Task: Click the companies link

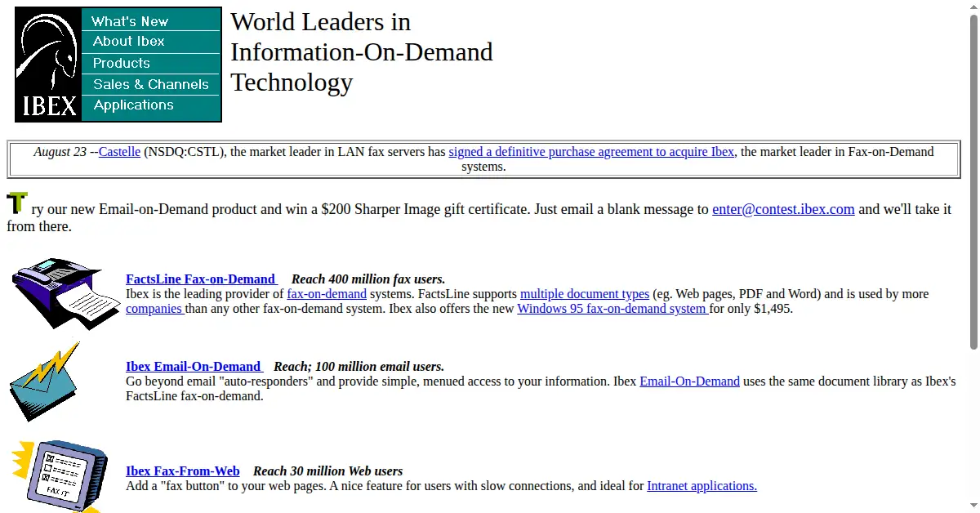Action: click(155, 309)
